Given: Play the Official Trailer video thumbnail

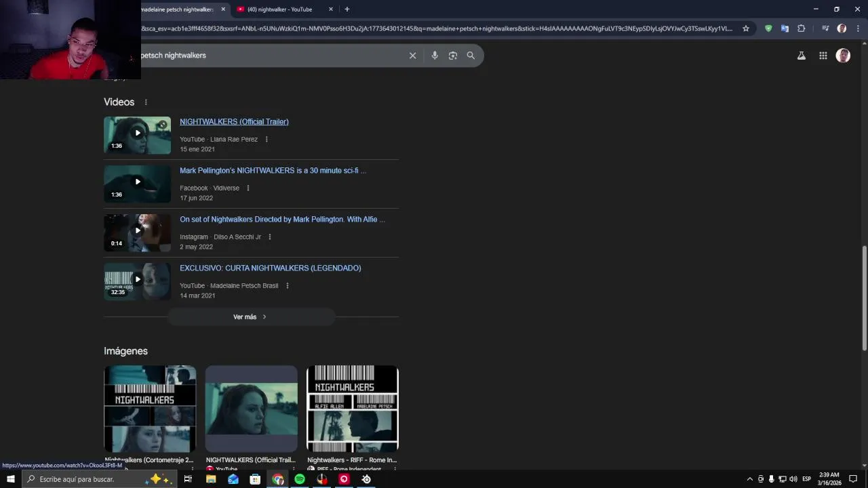Looking at the screenshot, I should 138,135.
